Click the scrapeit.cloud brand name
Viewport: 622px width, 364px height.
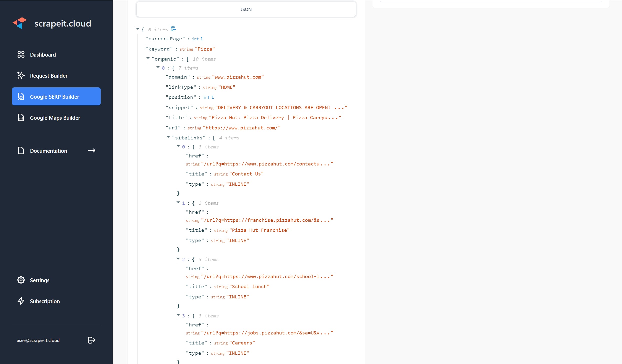[x=63, y=23]
